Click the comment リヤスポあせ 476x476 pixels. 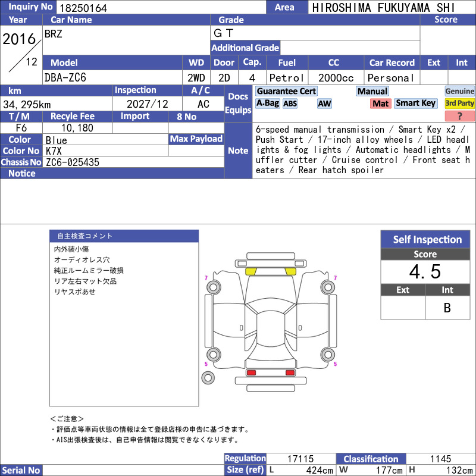[75, 292]
